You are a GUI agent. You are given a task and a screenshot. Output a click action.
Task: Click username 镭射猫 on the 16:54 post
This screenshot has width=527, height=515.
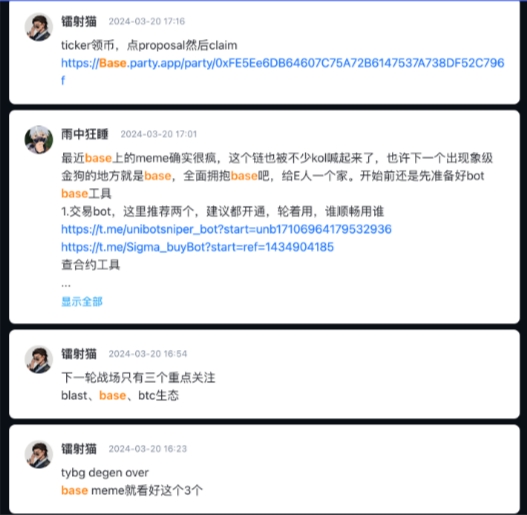click(79, 354)
